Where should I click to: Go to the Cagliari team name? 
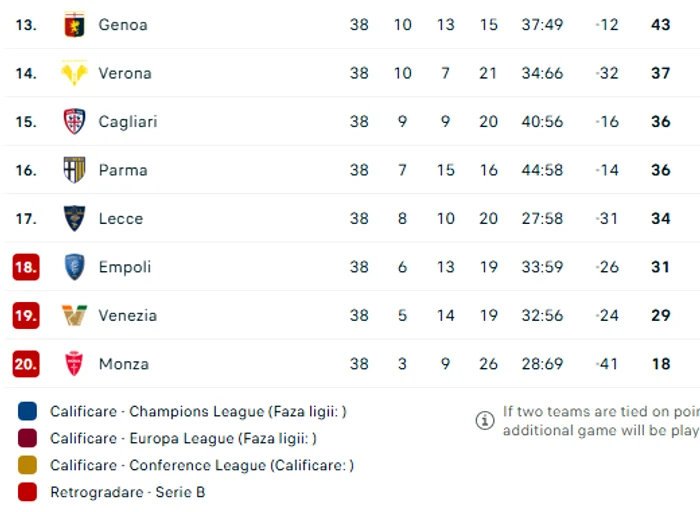[x=128, y=121]
